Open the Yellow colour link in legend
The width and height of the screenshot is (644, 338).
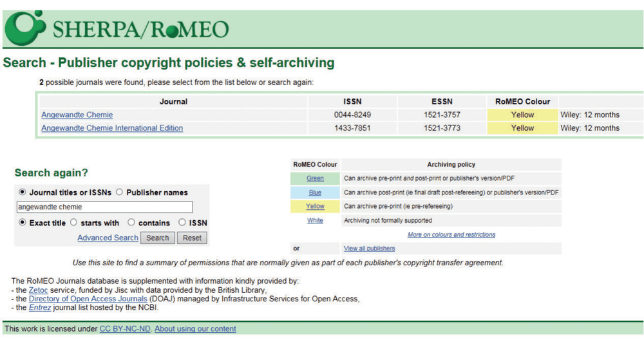tap(315, 206)
